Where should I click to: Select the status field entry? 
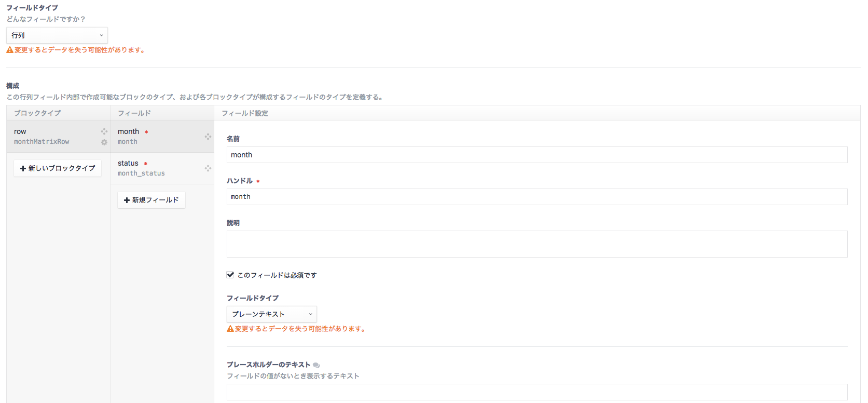[x=162, y=168]
